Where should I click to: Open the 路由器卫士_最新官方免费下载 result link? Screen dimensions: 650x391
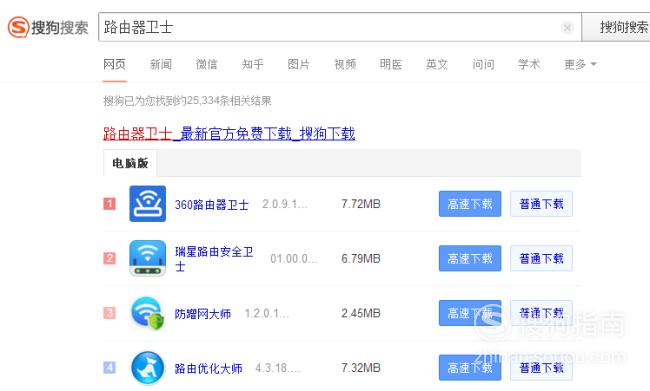point(229,134)
